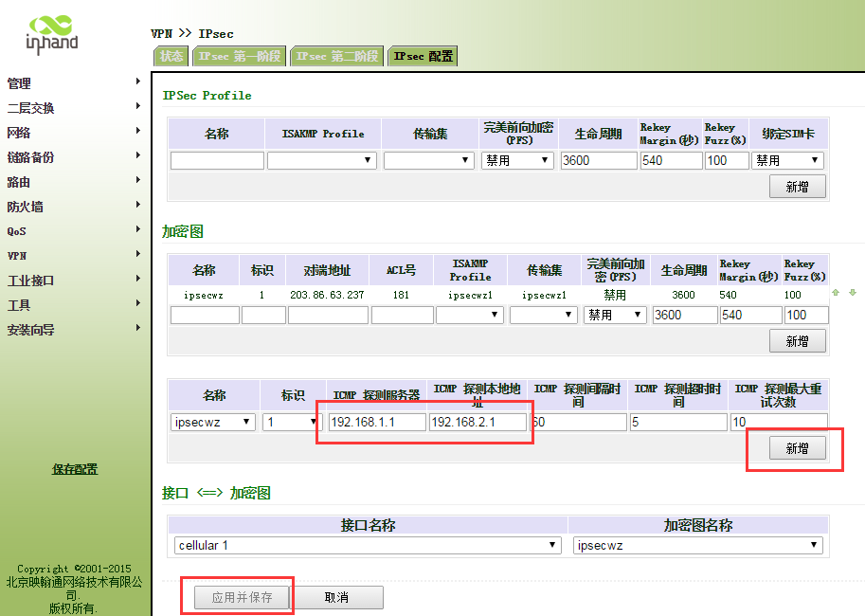Screen dimensions: 865x616
Task: Move ipsecwz crypto map entry up
Action: (x=835, y=293)
